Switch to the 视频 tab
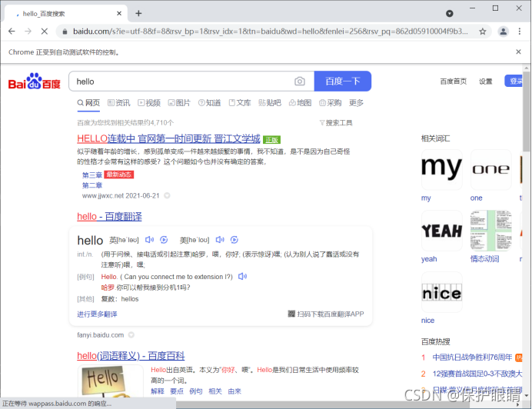532x409 pixels. [x=149, y=103]
